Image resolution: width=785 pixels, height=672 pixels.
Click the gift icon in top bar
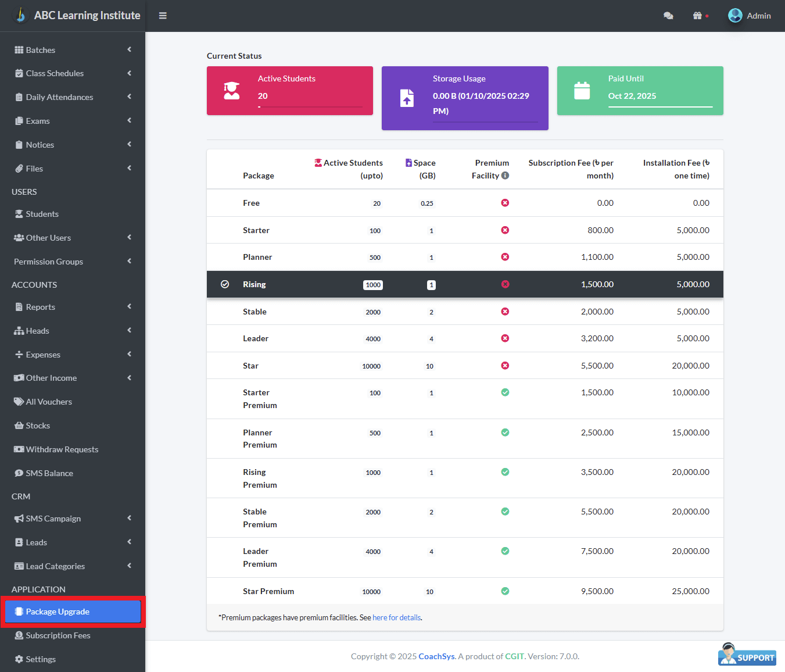698,16
